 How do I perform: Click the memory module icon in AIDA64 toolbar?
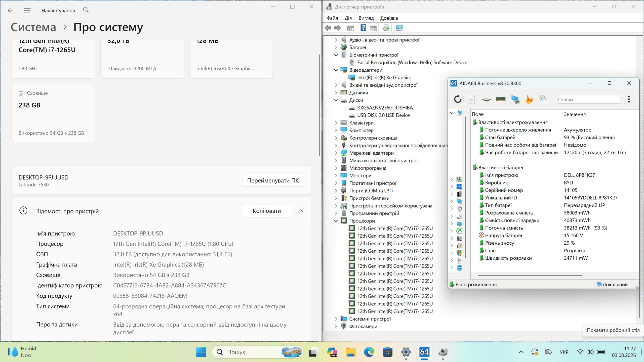501,99
